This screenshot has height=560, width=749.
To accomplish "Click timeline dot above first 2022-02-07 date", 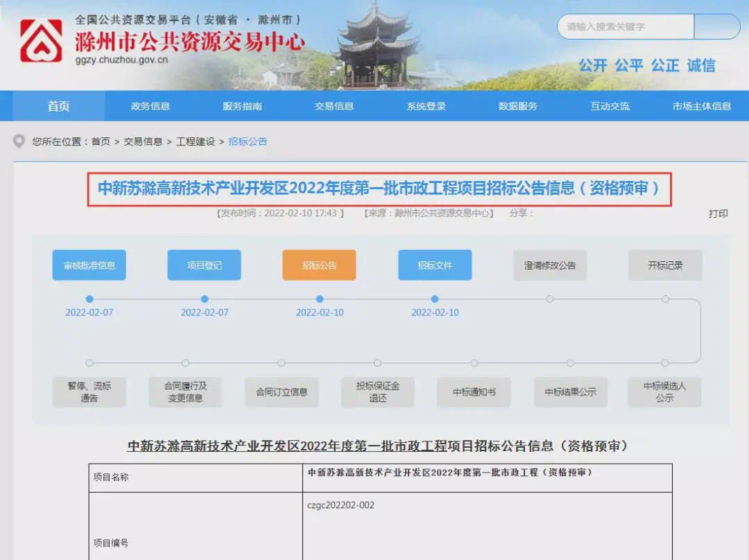I will click(89, 299).
